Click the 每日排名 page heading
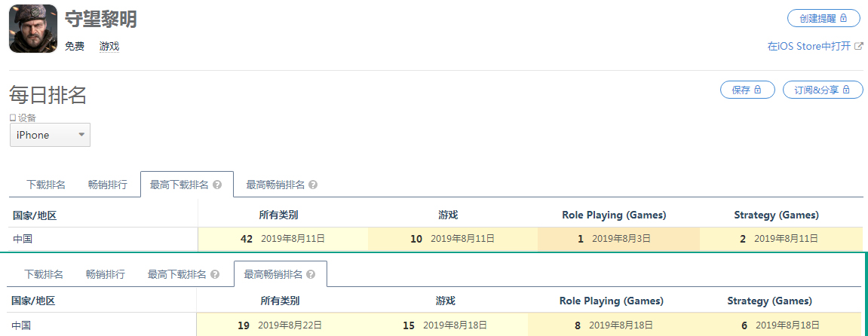 [48, 95]
